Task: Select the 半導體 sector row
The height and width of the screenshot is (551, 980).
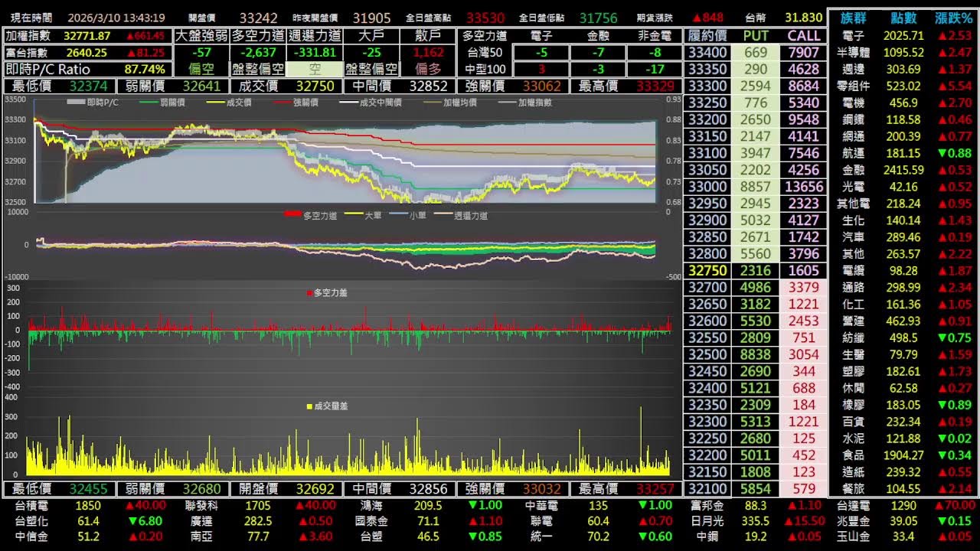Action: (904, 52)
